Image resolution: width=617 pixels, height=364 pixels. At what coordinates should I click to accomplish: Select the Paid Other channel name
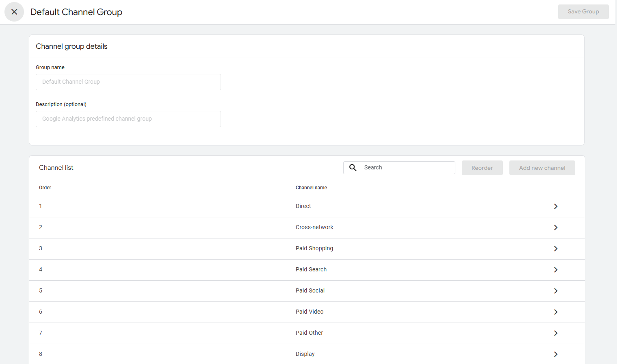pos(310,333)
